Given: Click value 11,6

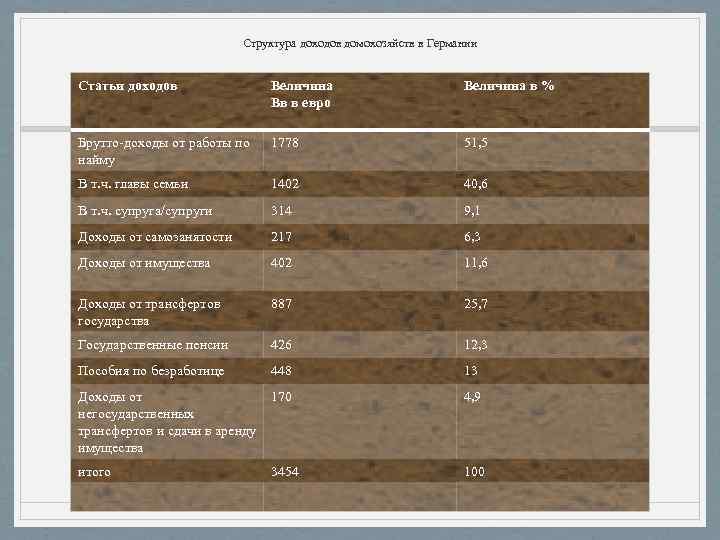Looking at the screenshot, I should coord(476,263).
